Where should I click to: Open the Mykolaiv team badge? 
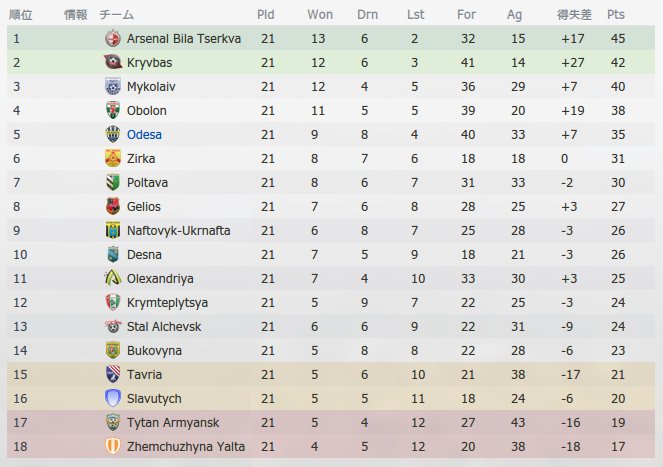pyautogui.click(x=113, y=86)
